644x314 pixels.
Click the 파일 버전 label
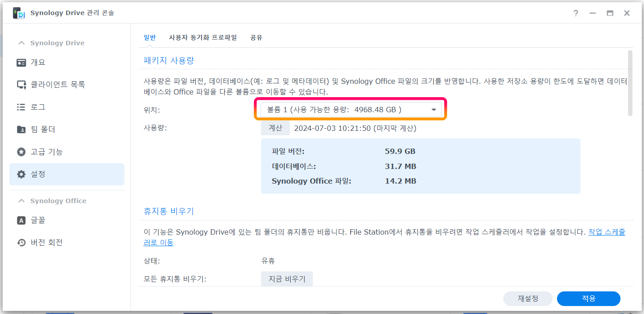[288, 151]
